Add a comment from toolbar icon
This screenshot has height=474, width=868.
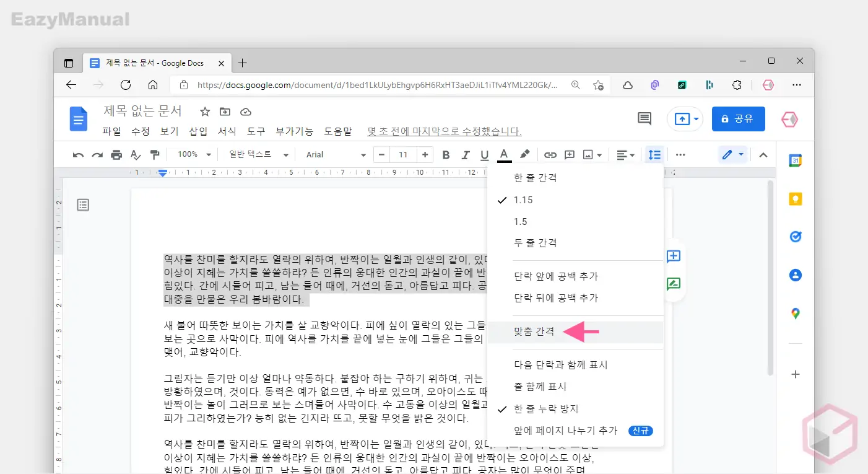tap(570, 155)
